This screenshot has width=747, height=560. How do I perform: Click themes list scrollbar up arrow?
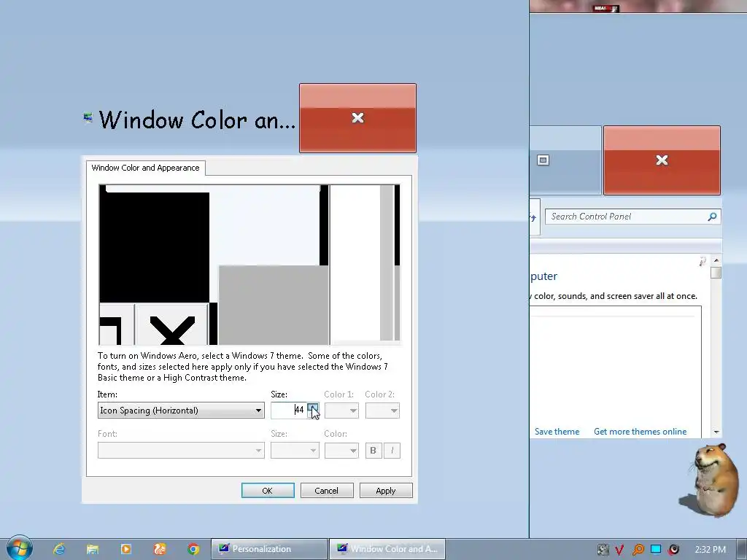coord(716,260)
